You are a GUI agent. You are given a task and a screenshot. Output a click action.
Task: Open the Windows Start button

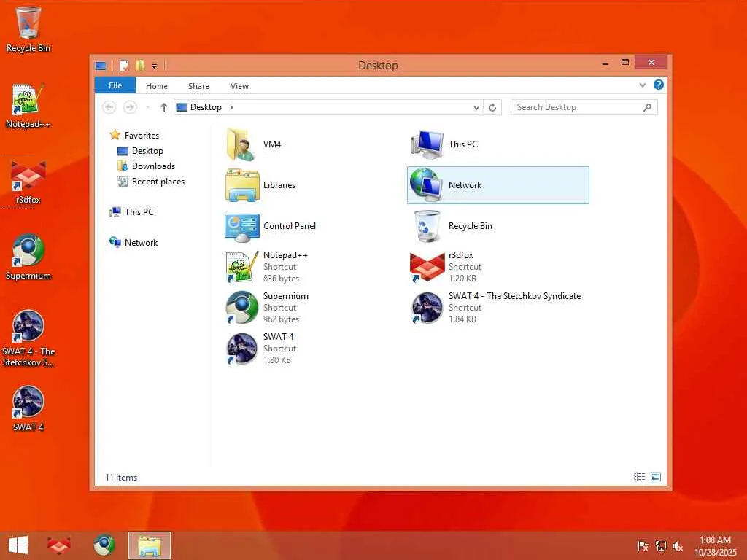coord(18,545)
